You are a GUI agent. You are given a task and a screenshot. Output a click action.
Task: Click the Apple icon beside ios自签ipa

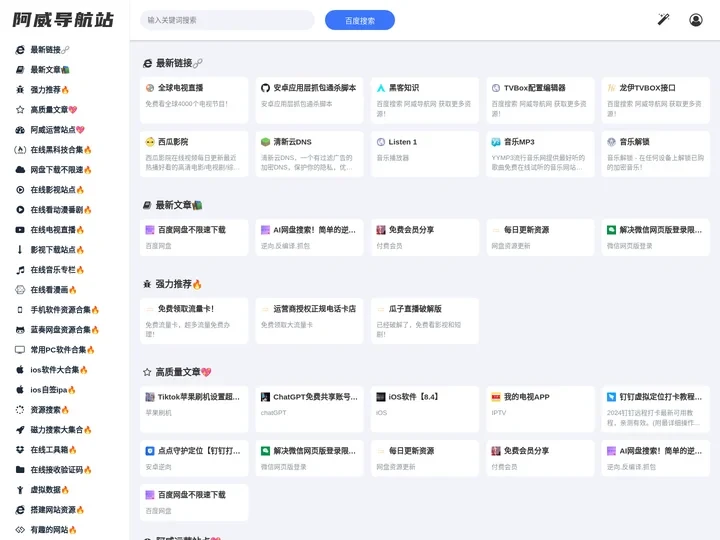(x=20, y=390)
